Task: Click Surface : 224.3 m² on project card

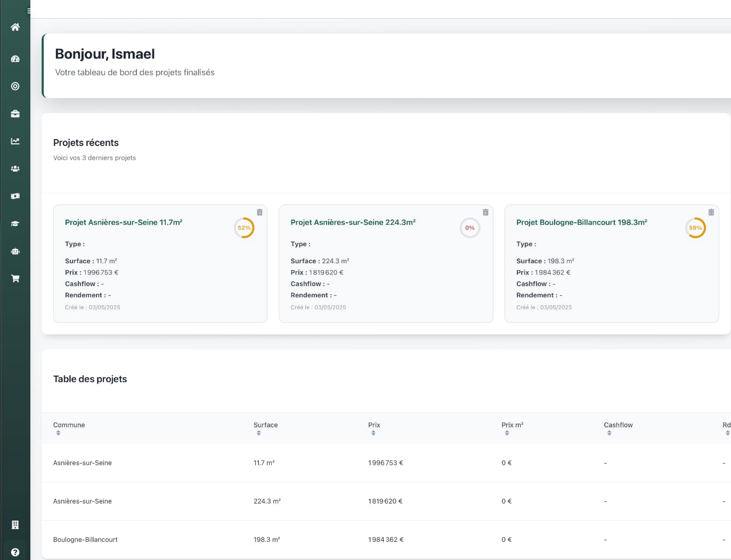Action: (x=320, y=261)
